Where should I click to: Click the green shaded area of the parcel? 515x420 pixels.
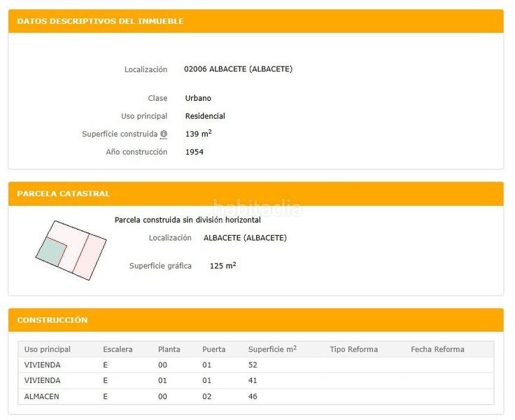[50, 251]
